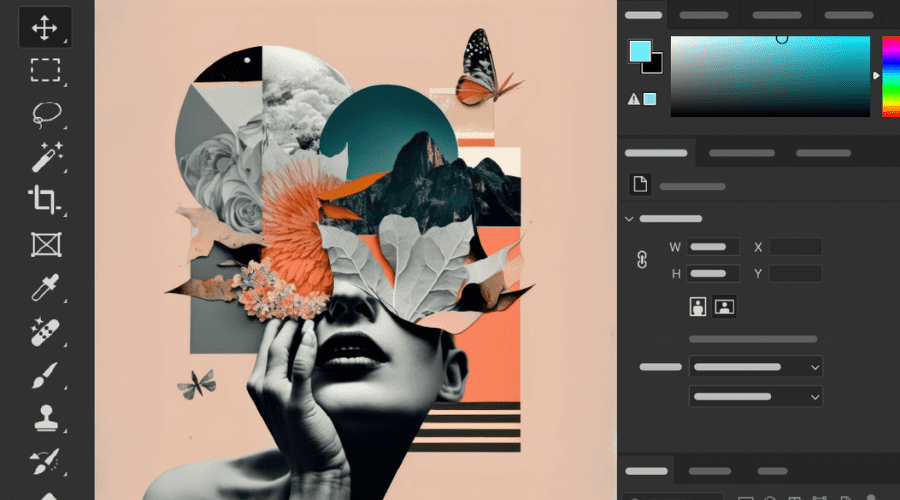
Task: Open the second dropdown below orientation
Action: tap(755, 396)
